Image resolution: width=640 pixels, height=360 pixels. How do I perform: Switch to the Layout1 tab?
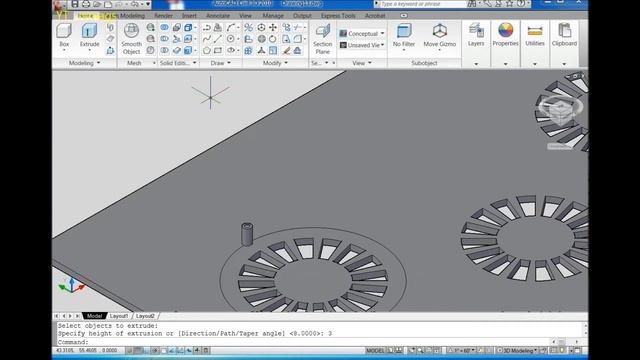coord(119,316)
